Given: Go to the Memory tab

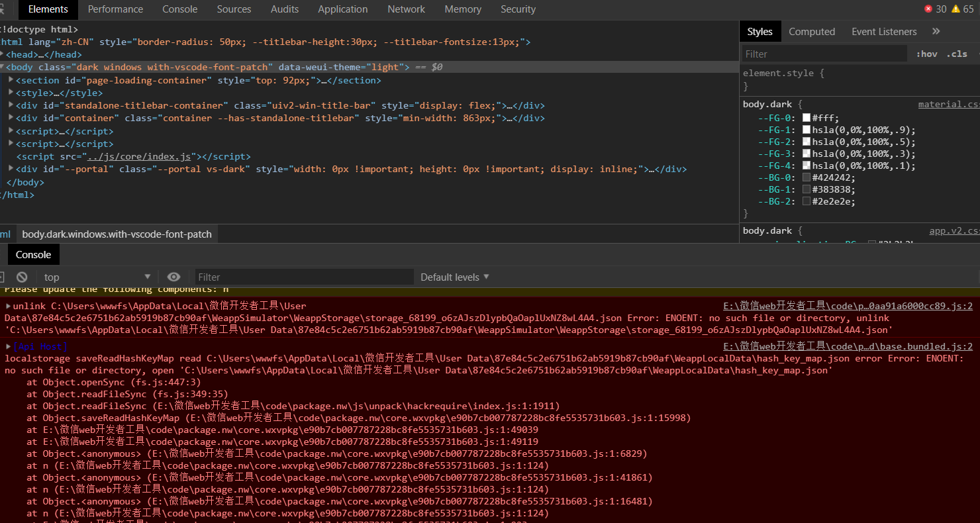Looking at the screenshot, I should point(463,9).
